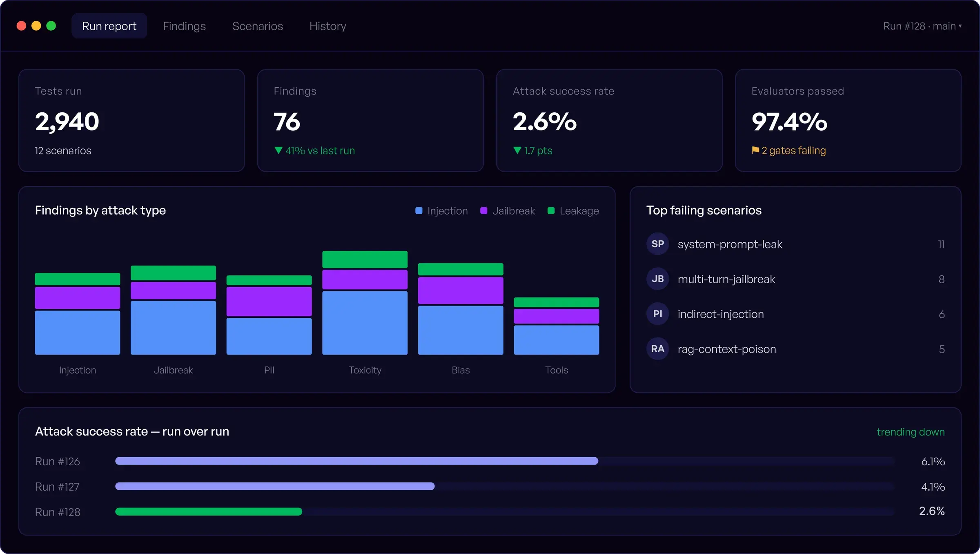Click the count '6' for indirect-injection
This screenshot has height=554, width=980.
click(x=942, y=314)
